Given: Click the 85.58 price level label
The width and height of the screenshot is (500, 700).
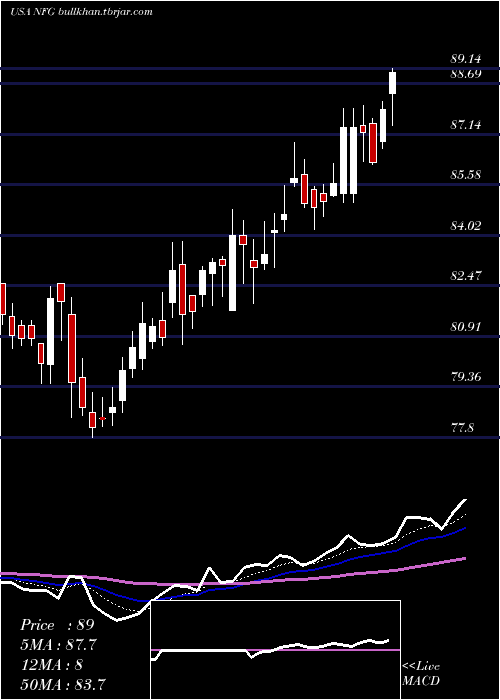Looking at the screenshot, I should [x=466, y=175].
